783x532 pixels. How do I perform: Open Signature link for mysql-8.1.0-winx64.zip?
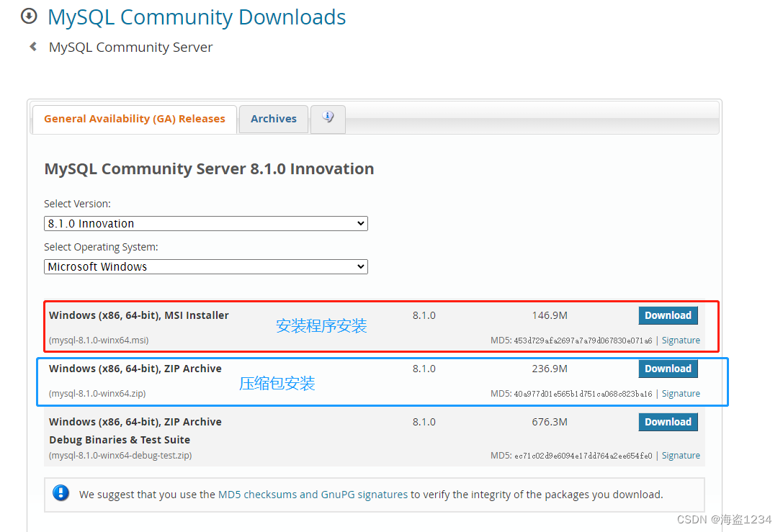point(681,394)
